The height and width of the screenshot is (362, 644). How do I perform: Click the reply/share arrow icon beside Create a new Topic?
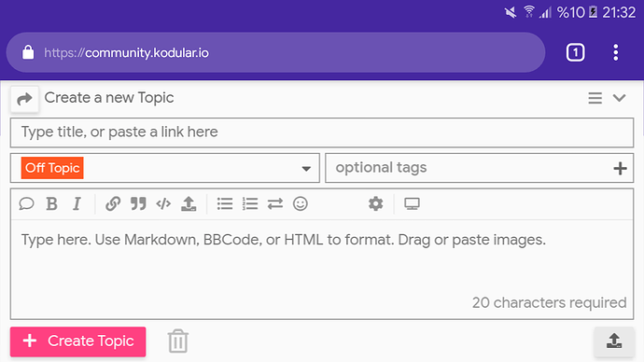click(24, 99)
